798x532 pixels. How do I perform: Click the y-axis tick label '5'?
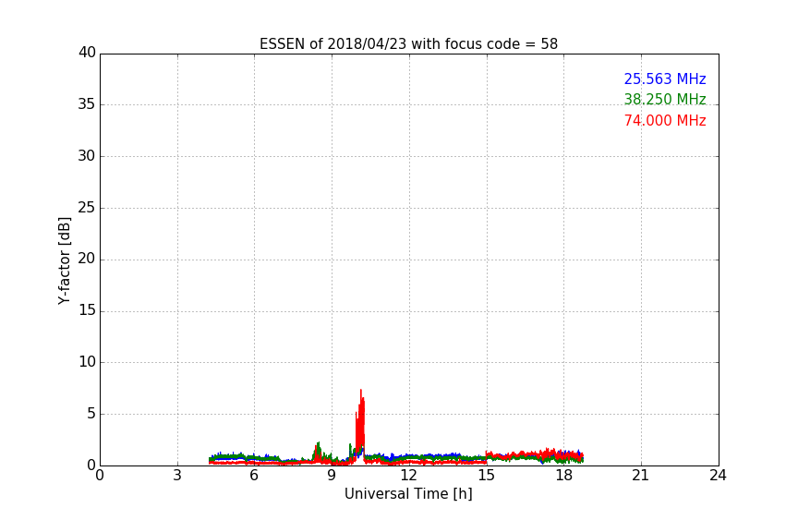point(91,414)
